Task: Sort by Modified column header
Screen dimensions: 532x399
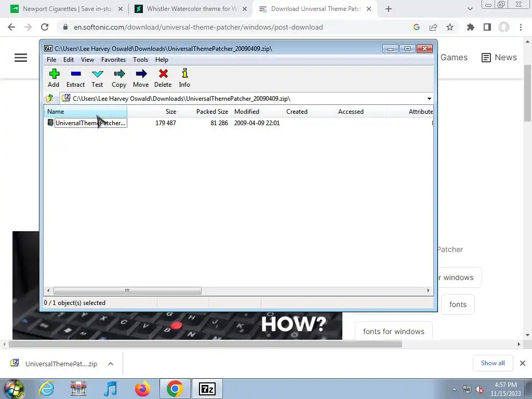Action: point(257,112)
